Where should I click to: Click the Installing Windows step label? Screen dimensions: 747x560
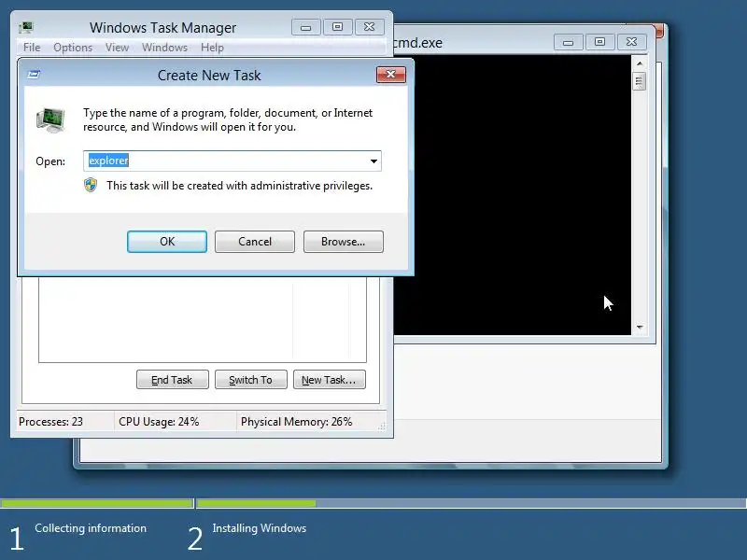click(x=260, y=528)
